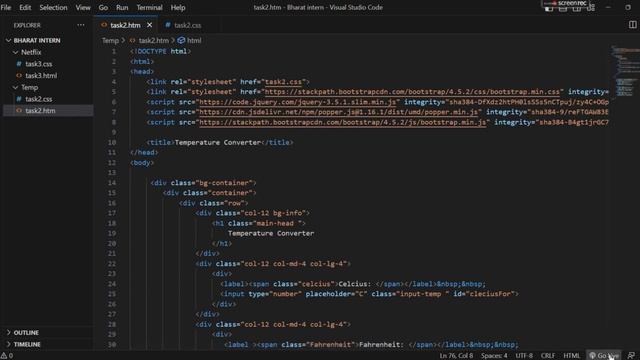
Task: Change line endings via CRLF status item
Action: (548, 356)
